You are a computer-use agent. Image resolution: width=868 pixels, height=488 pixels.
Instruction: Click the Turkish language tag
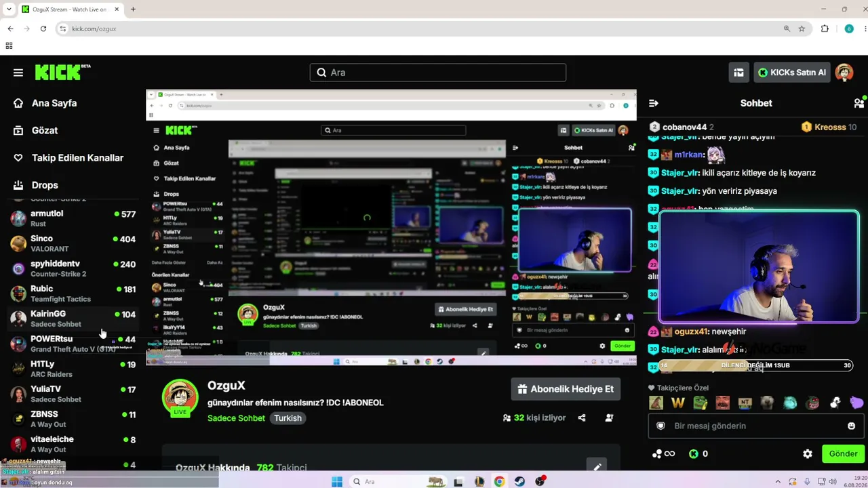pyautogui.click(x=288, y=418)
